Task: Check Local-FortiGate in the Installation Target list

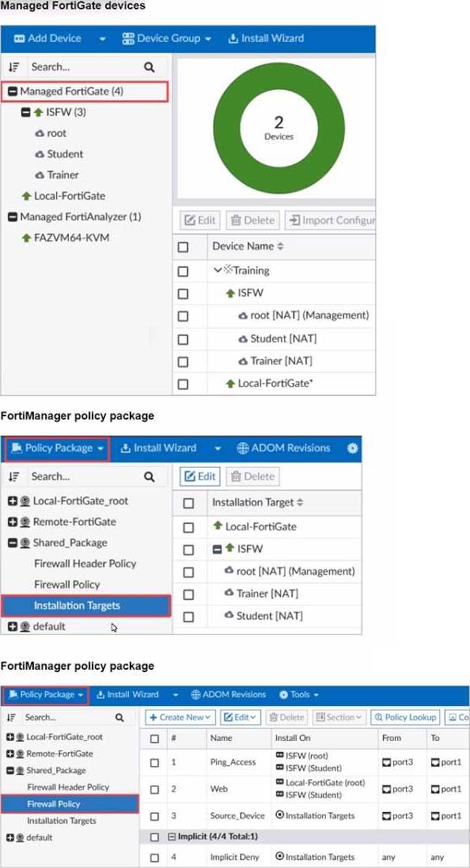Action: point(189,527)
